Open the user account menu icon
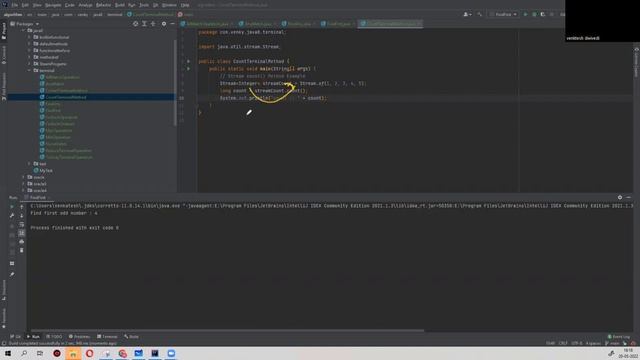Screen dimensions: 640x360 pos(467,14)
